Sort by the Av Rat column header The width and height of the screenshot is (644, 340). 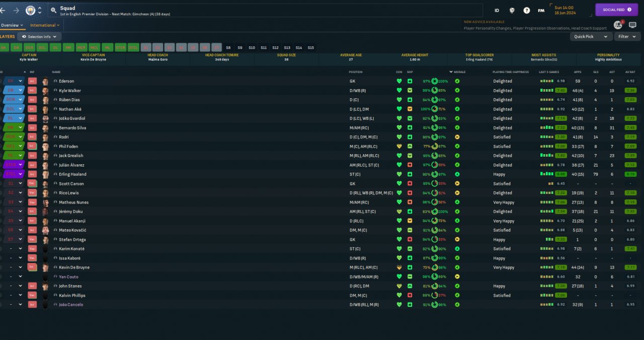pos(630,72)
